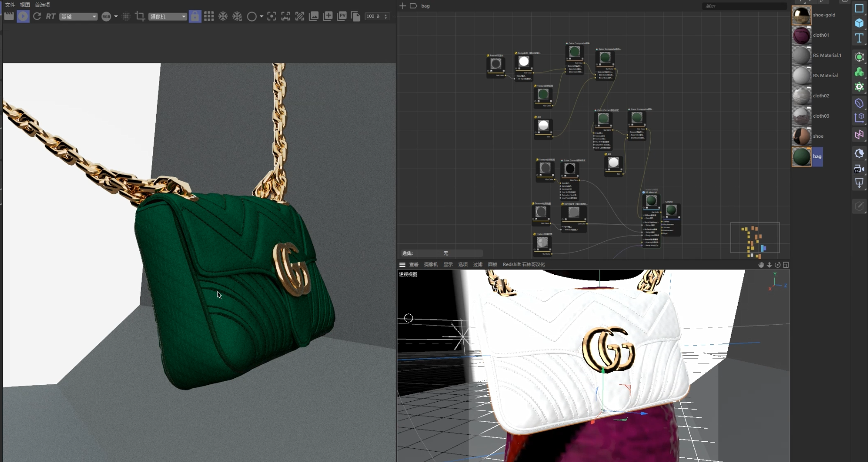
Task: Open the 文件 menu
Action: pos(10,5)
